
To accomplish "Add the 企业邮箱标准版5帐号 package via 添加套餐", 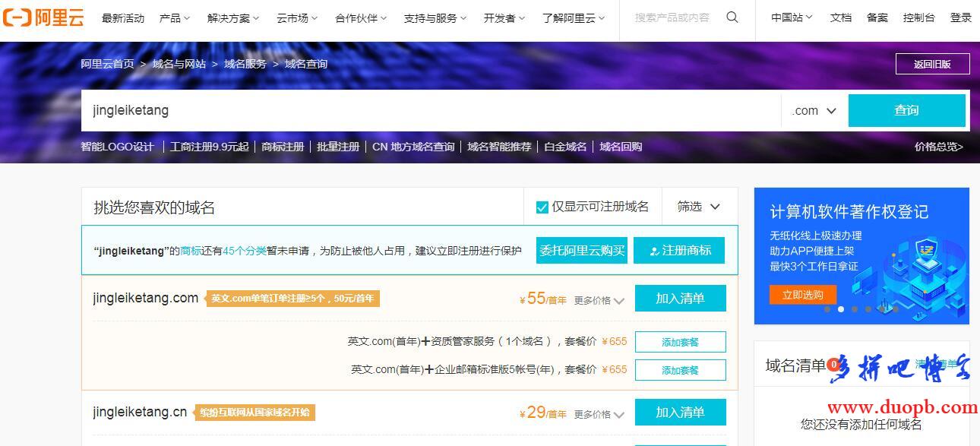I will (x=681, y=370).
